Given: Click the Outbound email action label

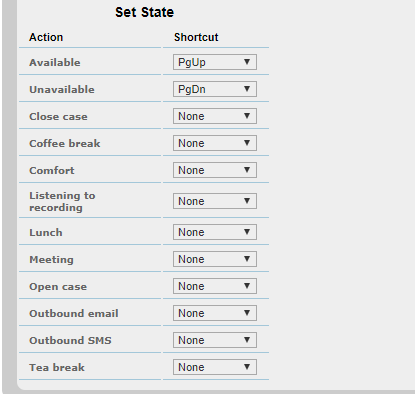Looking at the screenshot, I should [74, 313].
